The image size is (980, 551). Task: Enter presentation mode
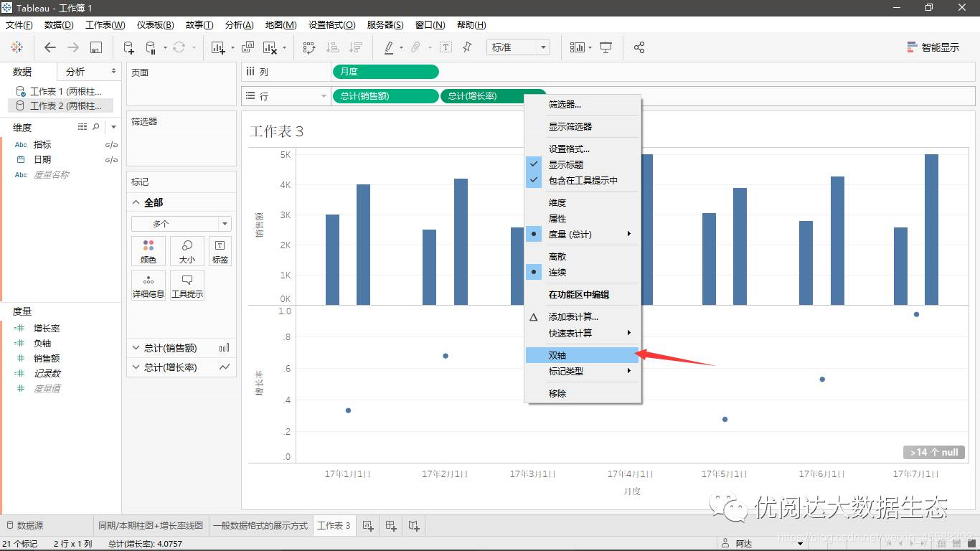coord(606,47)
